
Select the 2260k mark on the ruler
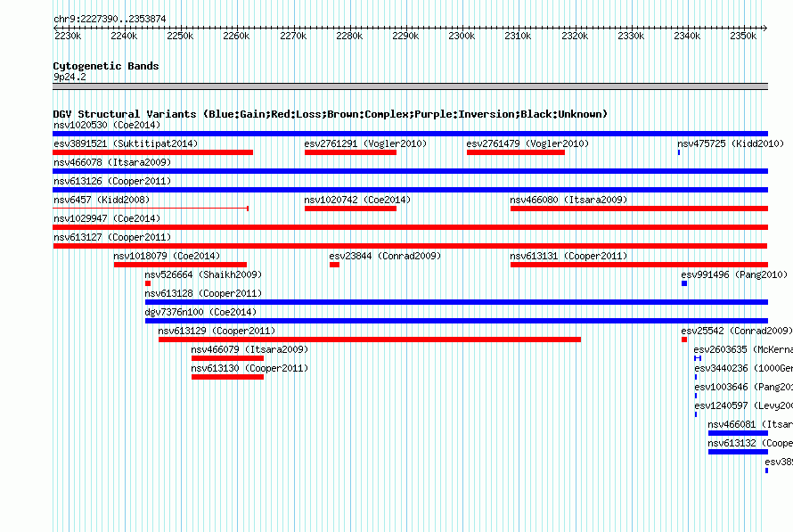tap(236, 36)
